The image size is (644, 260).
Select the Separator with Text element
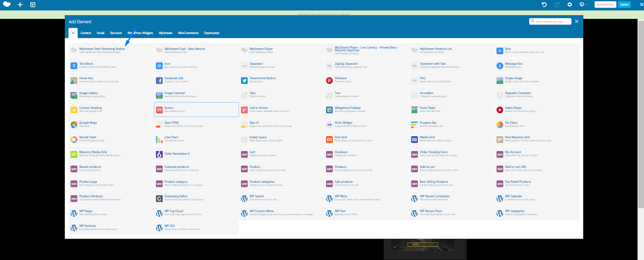pos(452,66)
